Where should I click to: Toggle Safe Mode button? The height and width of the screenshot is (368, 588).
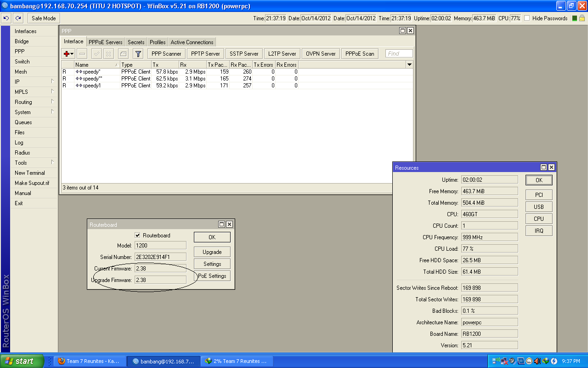pos(44,18)
